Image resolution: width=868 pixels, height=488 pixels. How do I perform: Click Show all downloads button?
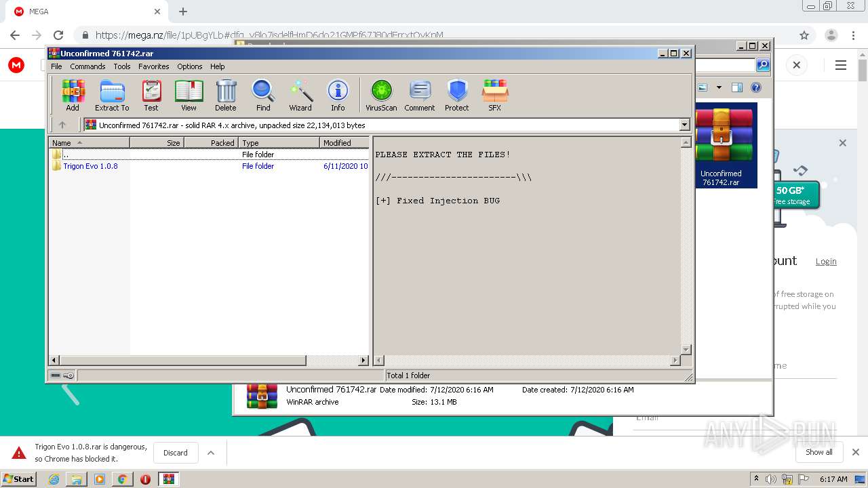(x=818, y=452)
